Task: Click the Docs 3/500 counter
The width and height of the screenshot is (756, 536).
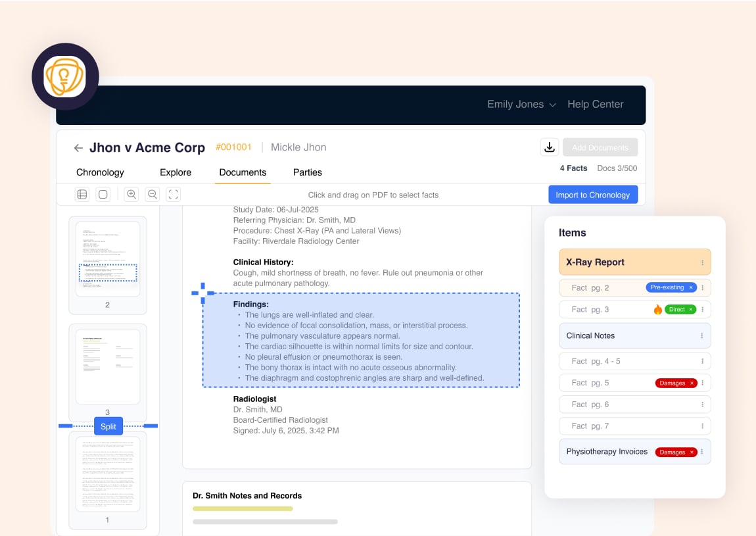Action: point(617,168)
